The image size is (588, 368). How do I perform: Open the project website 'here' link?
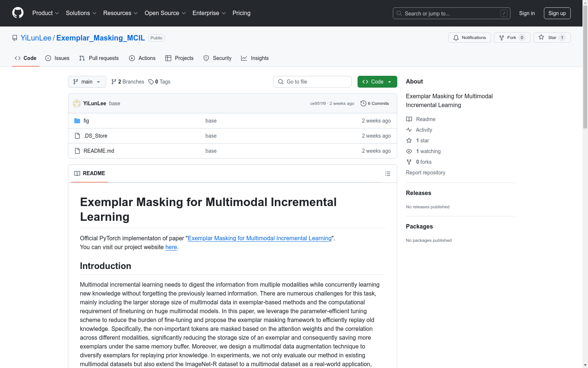pos(171,247)
